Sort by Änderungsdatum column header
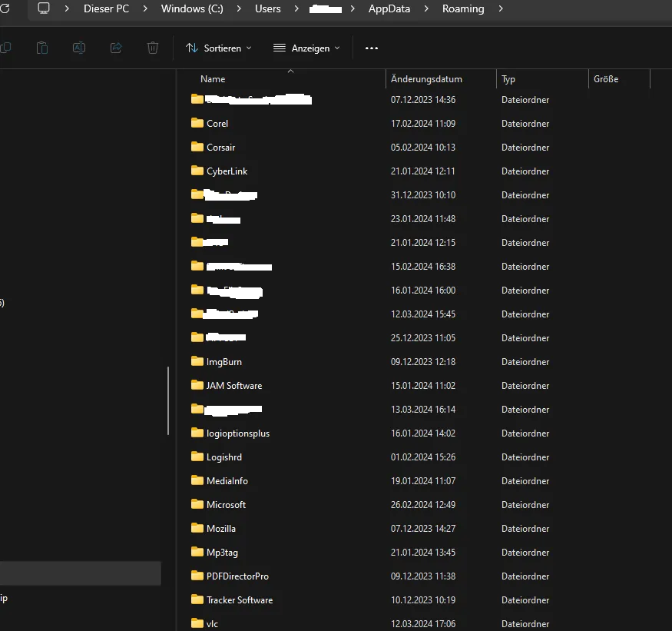672x631 pixels. pos(426,79)
